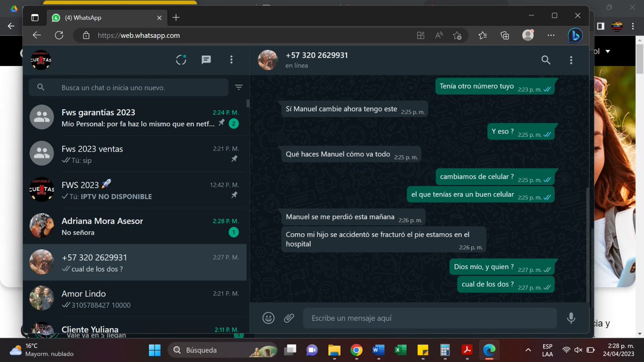Open the WhatsApp status updates icon

pyautogui.click(x=181, y=60)
